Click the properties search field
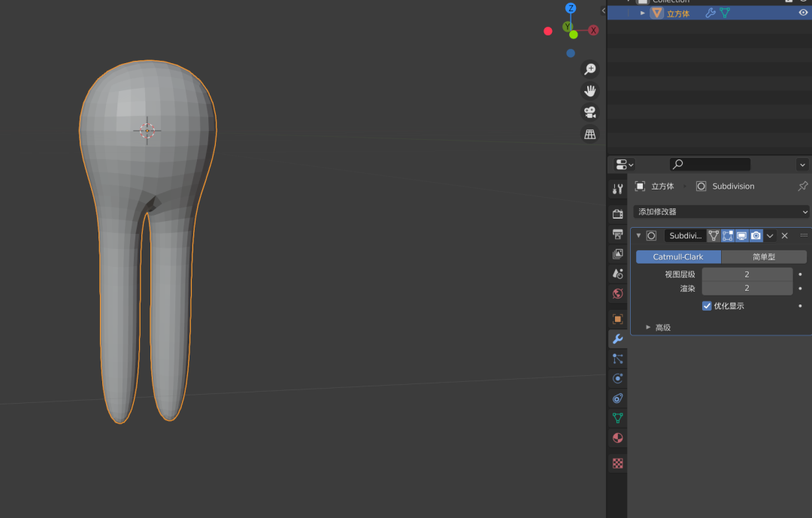The height and width of the screenshot is (518, 812). click(710, 164)
